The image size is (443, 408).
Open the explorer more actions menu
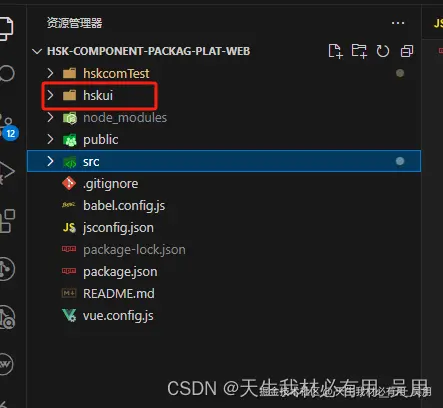398,23
